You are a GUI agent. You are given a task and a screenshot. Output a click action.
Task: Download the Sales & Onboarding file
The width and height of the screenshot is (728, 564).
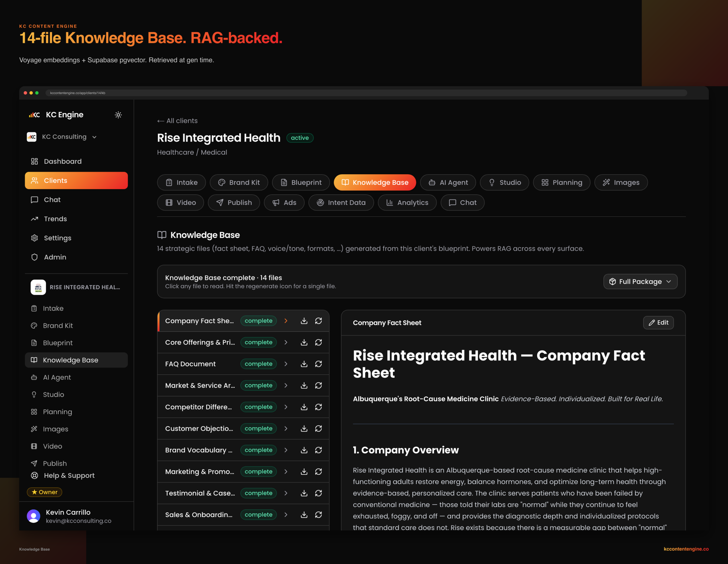tap(304, 515)
